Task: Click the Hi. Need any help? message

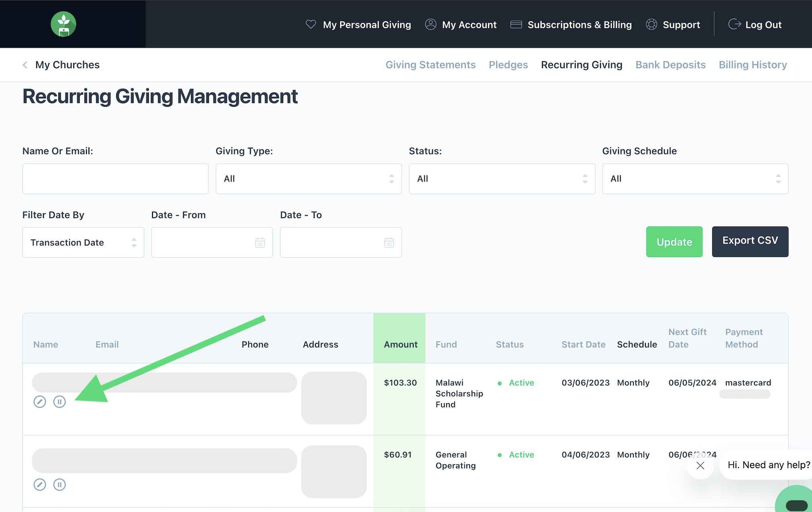Action: tap(769, 465)
